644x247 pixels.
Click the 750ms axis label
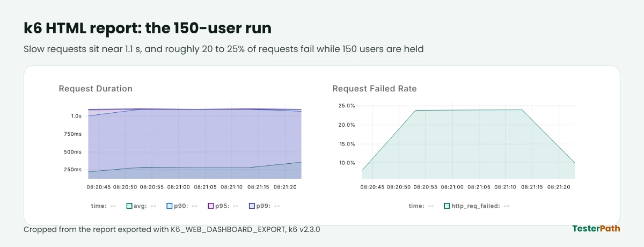tap(73, 134)
